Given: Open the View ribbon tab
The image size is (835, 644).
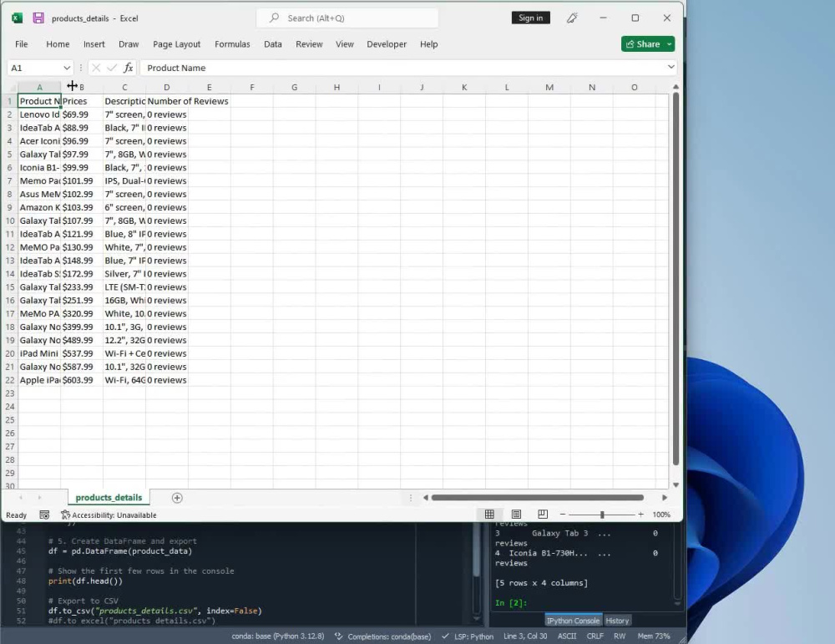Looking at the screenshot, I should tap(345, 44).
